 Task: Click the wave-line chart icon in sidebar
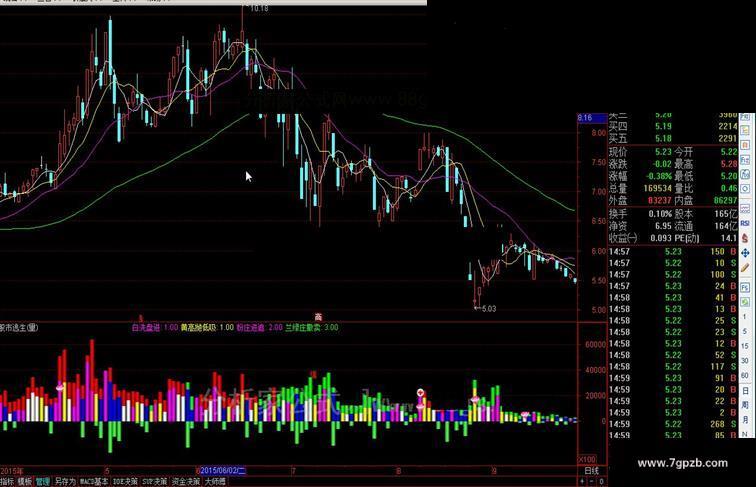(x=745, y=209)
